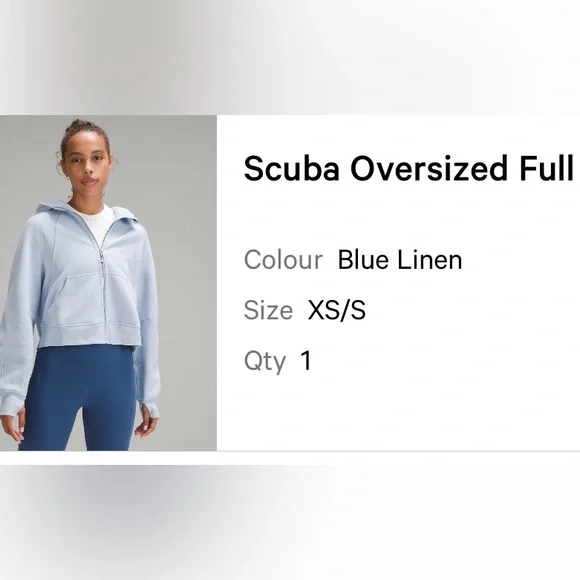The image size is (580, 580).
Task: Click the word "Oversized" in the title
Action: click(429, 169)
